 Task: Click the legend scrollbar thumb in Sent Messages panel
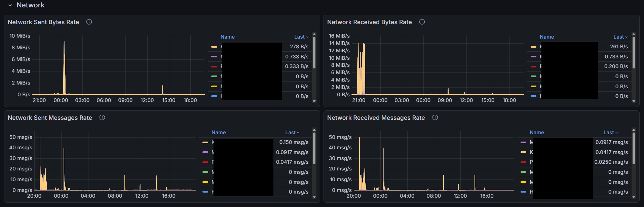[314, 148]
